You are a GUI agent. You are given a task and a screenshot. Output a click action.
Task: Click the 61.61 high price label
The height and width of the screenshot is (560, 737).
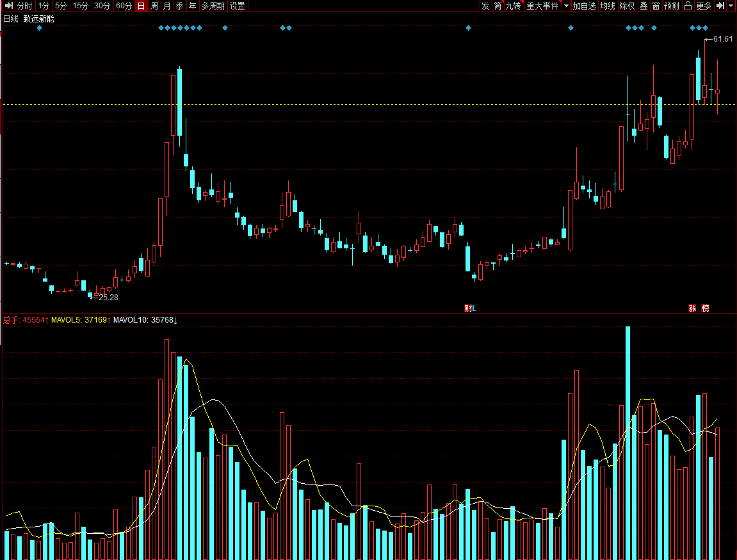coord(723,39)
